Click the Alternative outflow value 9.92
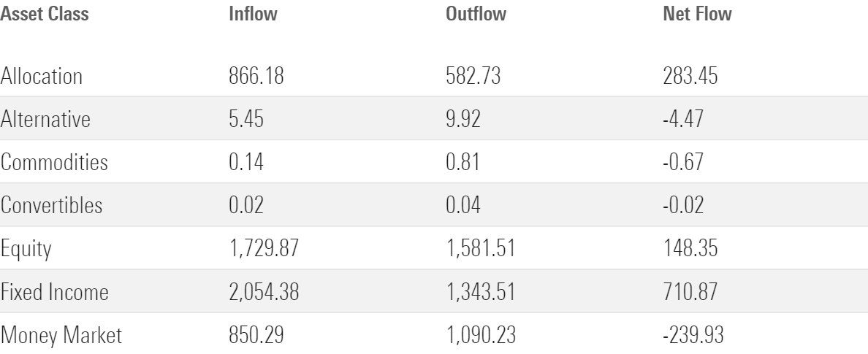This screenshot has width=868, height=354. [x=465, y=120]
